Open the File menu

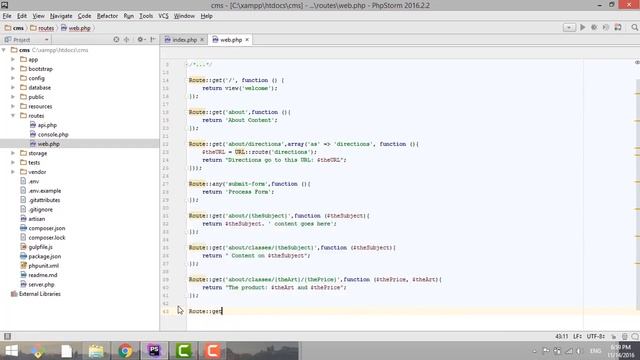[x=7, y=16]
